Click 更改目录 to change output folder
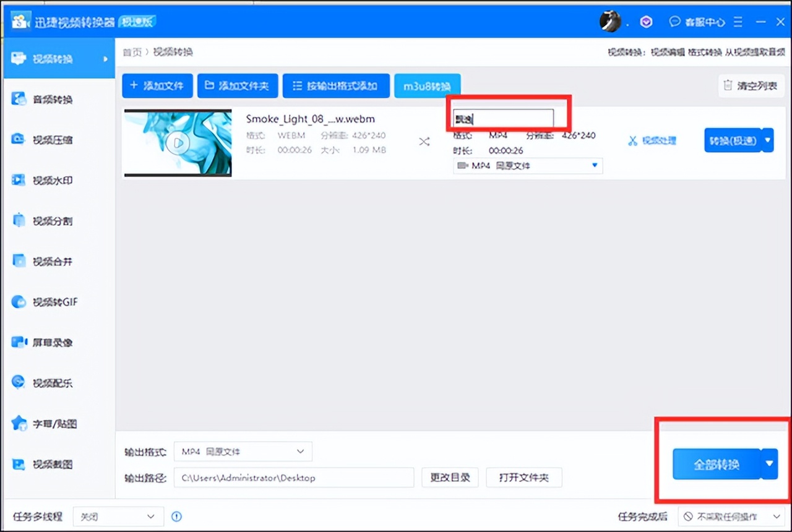The width and height of the screenshot is (792, 532). [450, 478]
